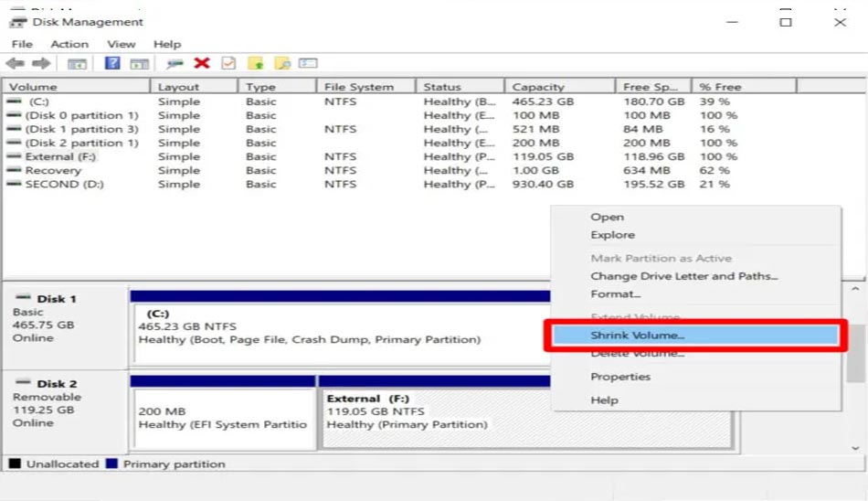
Task: Click the folder with green arrow icon
Action: coord(256,63)
